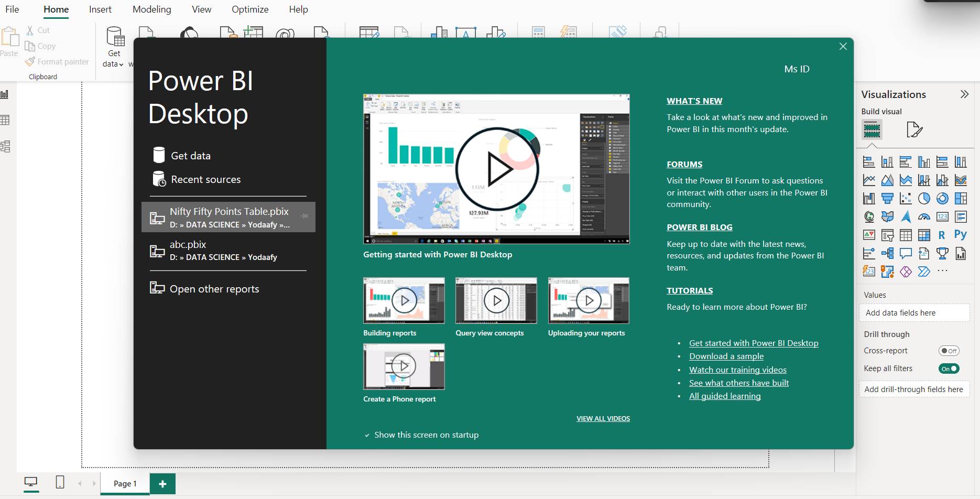Click Get data in the splash screen

(181, 156)
